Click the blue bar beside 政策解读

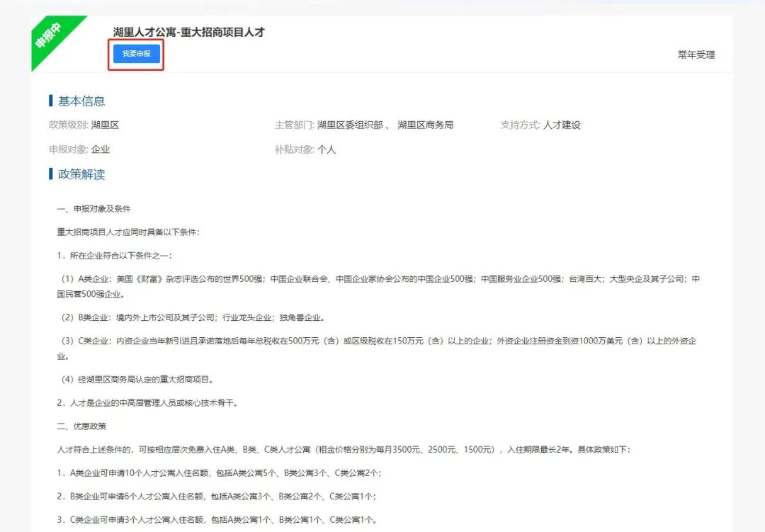(x=51, y=174)
